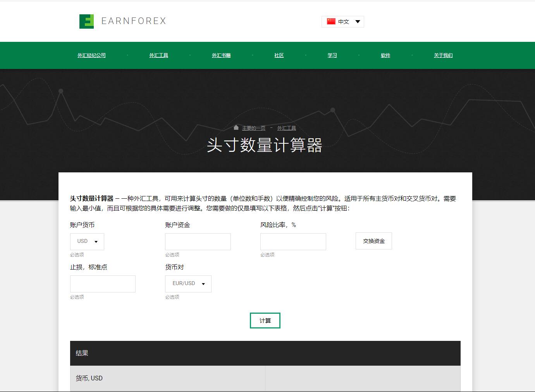Select 外汇书籍 in the navigation bar
Image resolution: width=535 pixels, height=392 pixels.
point(221,55)
